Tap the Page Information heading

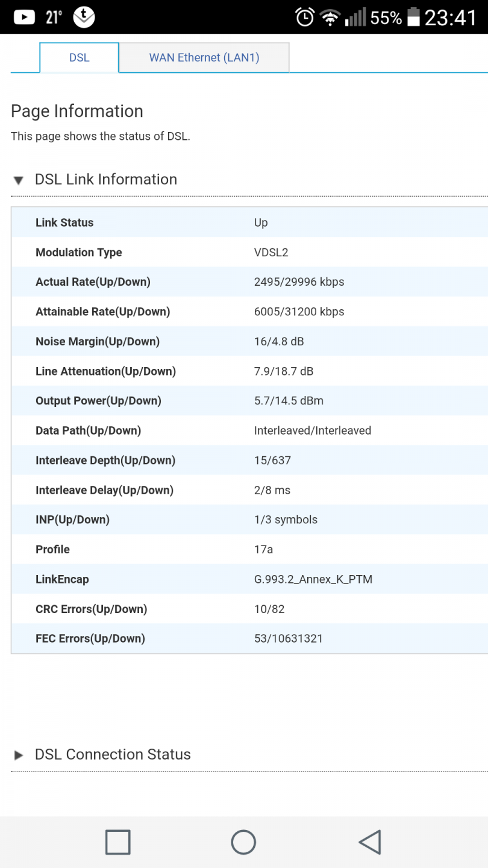click(77, 112)
